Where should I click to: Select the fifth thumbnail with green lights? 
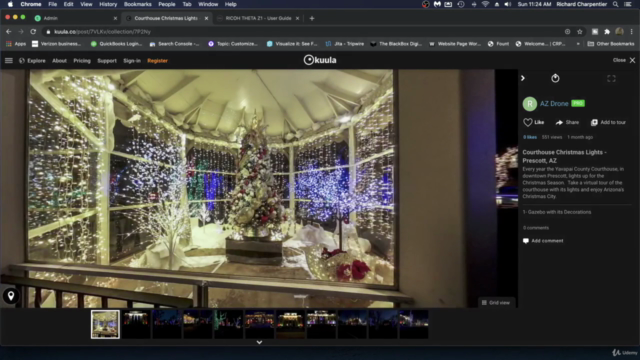click(x=229, y=324)
